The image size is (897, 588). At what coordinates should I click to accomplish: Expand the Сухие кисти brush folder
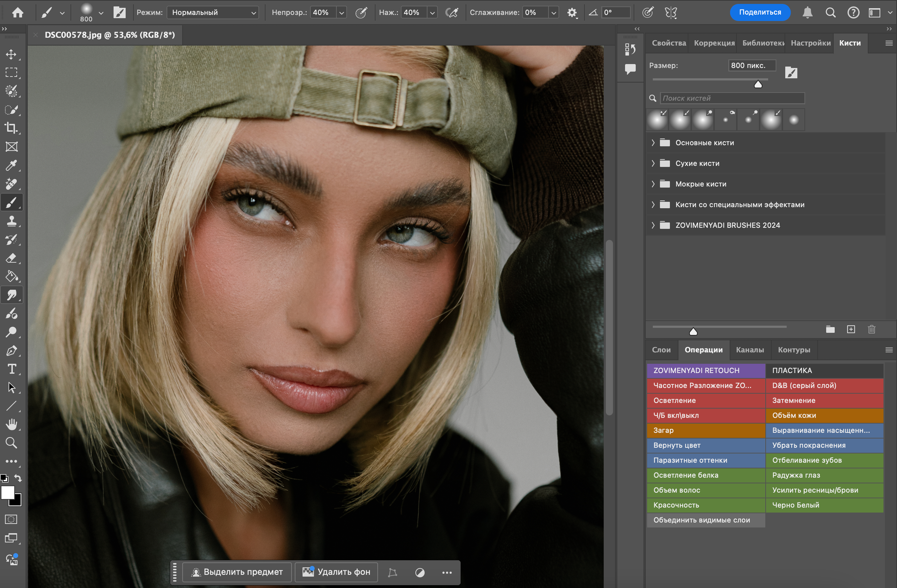click(x=653, y=163)
